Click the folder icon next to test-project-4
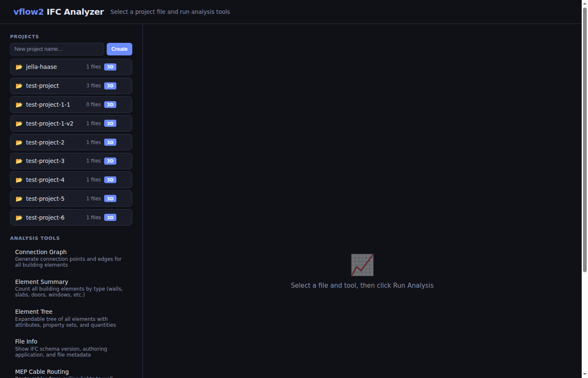Screen dimensions: 588x378 (19, 180)
